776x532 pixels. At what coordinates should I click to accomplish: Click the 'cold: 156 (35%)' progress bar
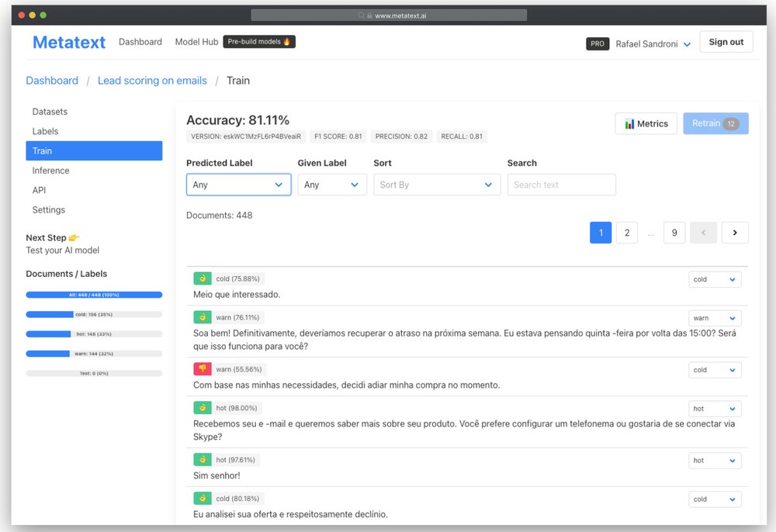click(94, 314)
